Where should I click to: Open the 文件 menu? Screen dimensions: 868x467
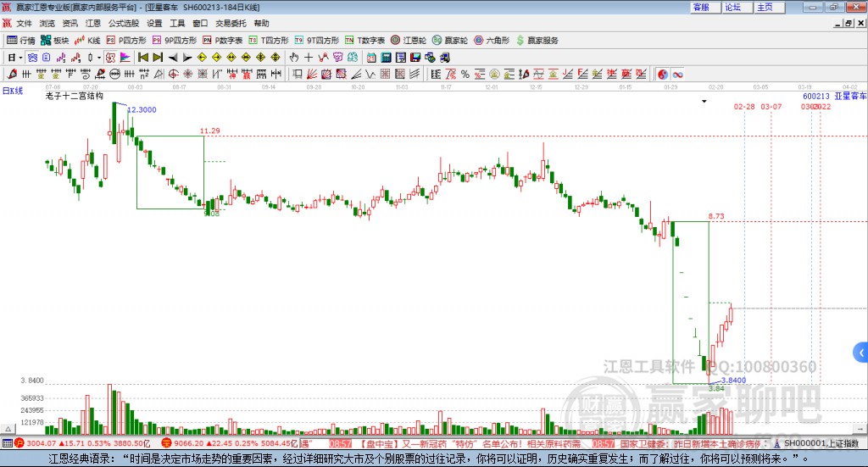[24, 23]
